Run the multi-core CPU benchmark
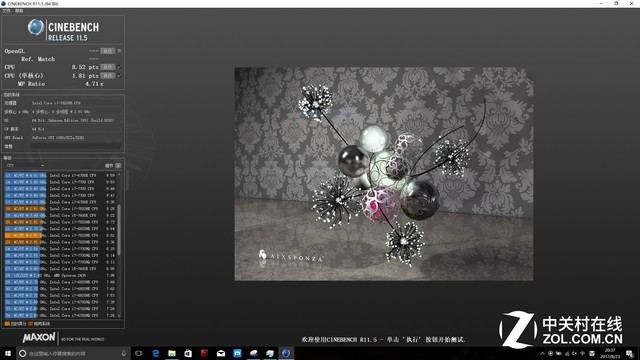The image size is (640, 360). coord(108,67)
